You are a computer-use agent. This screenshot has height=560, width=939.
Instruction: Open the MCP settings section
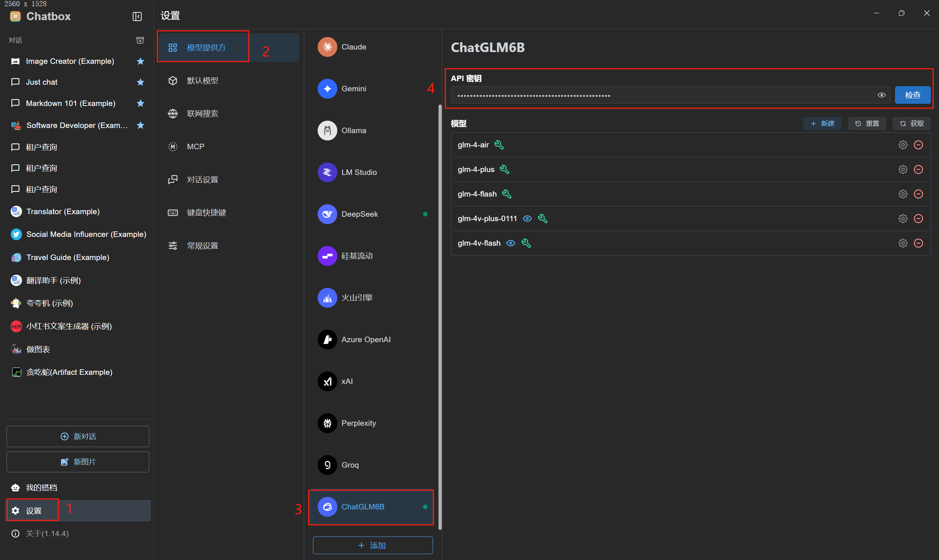point(195,146)
